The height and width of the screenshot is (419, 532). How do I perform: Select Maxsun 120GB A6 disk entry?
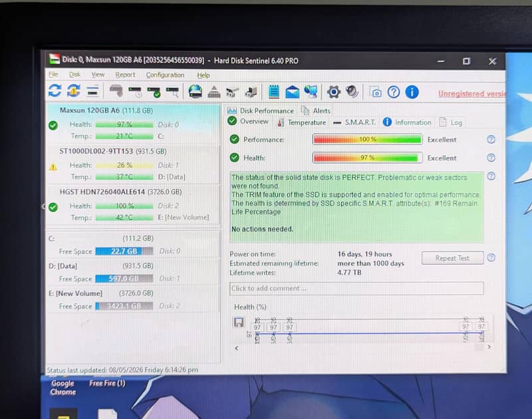(133, 124)
